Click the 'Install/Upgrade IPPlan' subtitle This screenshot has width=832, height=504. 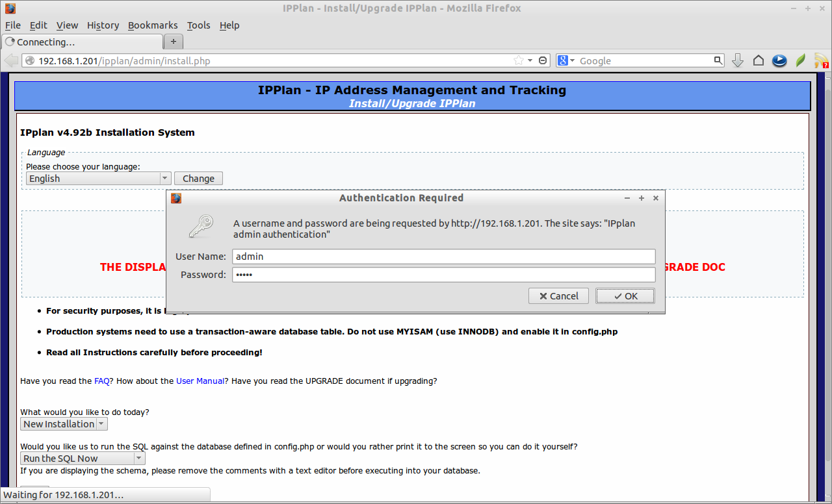pos(412,103)
